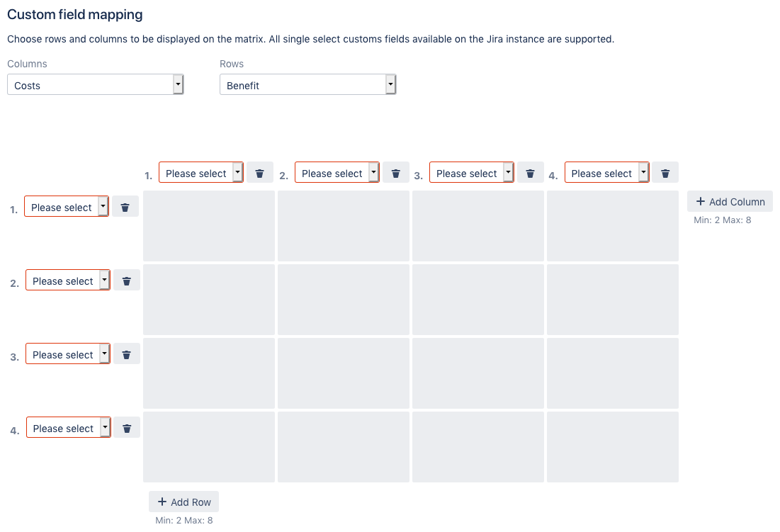Expand row 4 'Please select' dropdown

[x=69, y=428]
